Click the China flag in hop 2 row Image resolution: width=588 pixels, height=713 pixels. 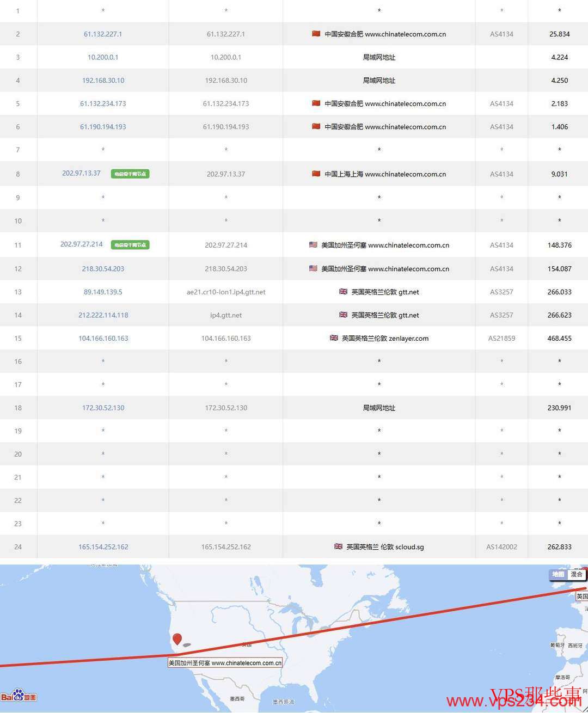tap(316, 34)
